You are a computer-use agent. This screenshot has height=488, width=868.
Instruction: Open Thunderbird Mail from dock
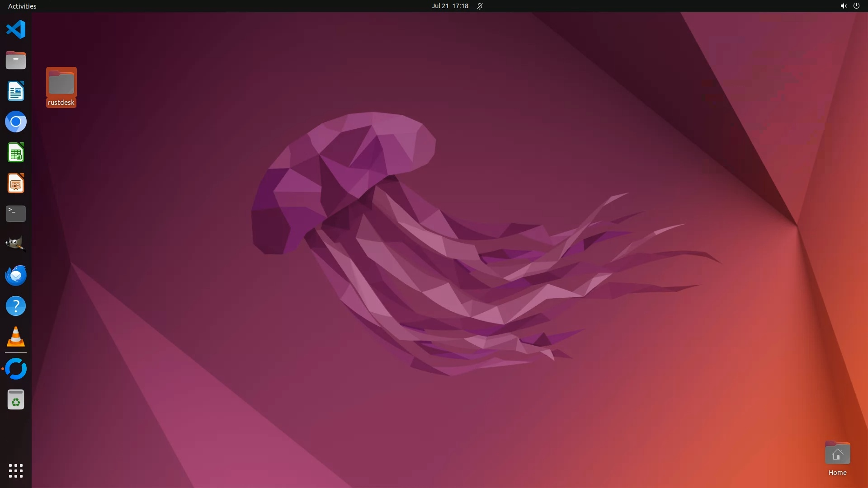(16, 275)
